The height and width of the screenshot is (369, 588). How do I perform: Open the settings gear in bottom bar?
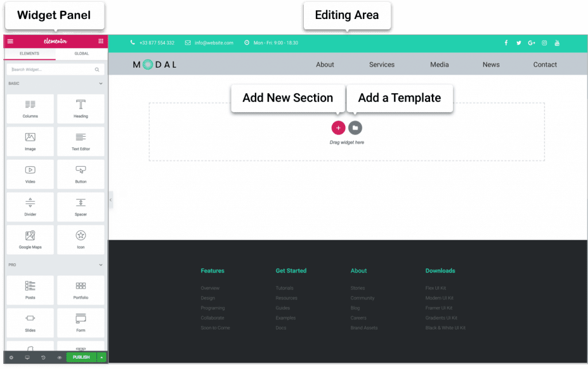tap(11, 358)
